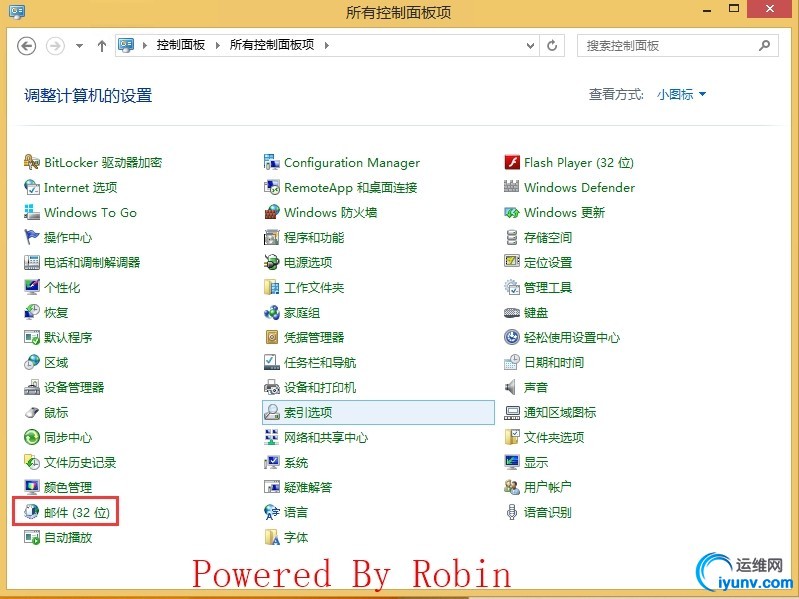The height and width of the screenshot is (599, 799).
Task: Open the 系统 link
Action: click(x=296, y=462)
